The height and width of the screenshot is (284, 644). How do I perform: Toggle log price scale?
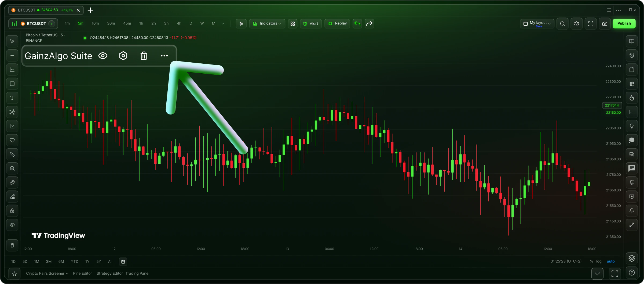(x=599, y=261)
